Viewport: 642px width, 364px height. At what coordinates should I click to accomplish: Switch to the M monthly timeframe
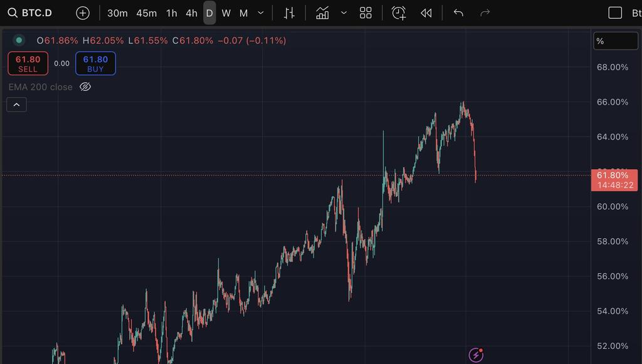click(x=244, y=13)
